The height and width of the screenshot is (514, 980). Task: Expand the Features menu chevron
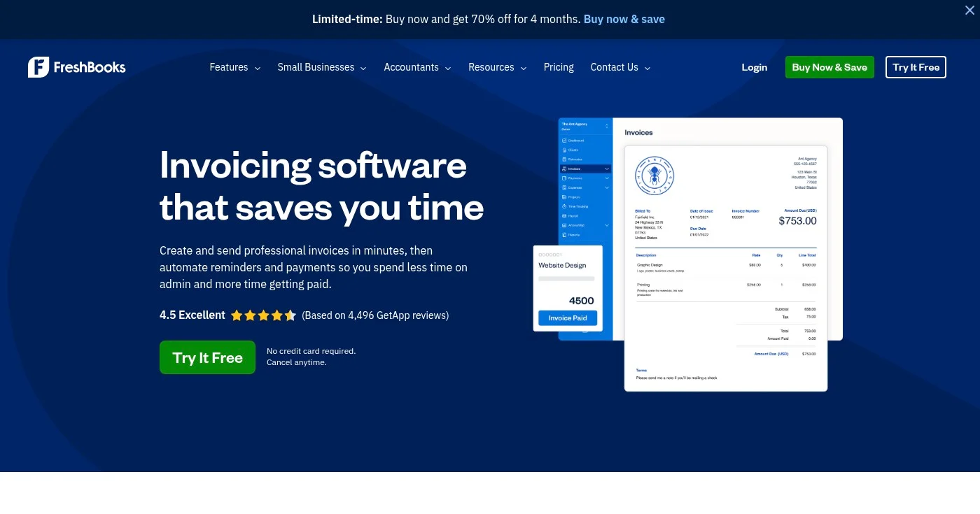[x=258, y=68]
